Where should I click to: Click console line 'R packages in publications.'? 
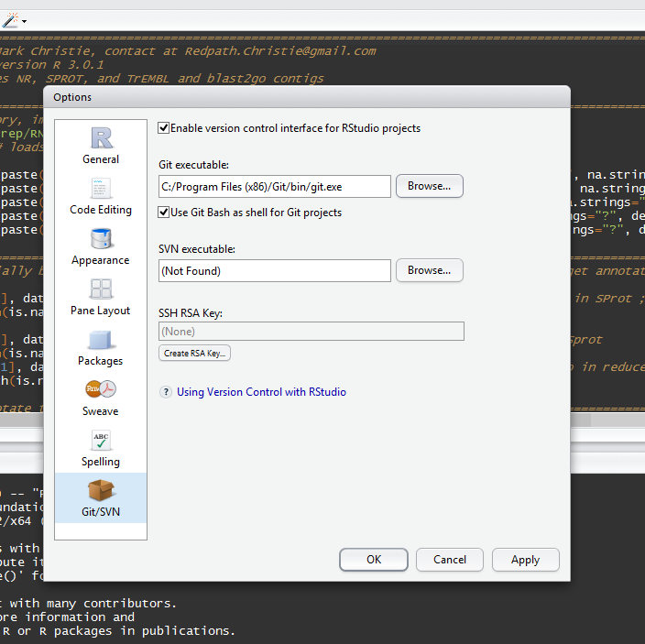[x=137, y=631]
